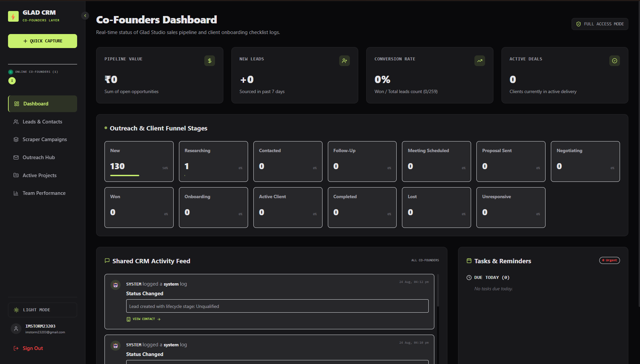Open the Contacted funnel stage card
The width and height of the screenshot is (640, 364).
288,161
